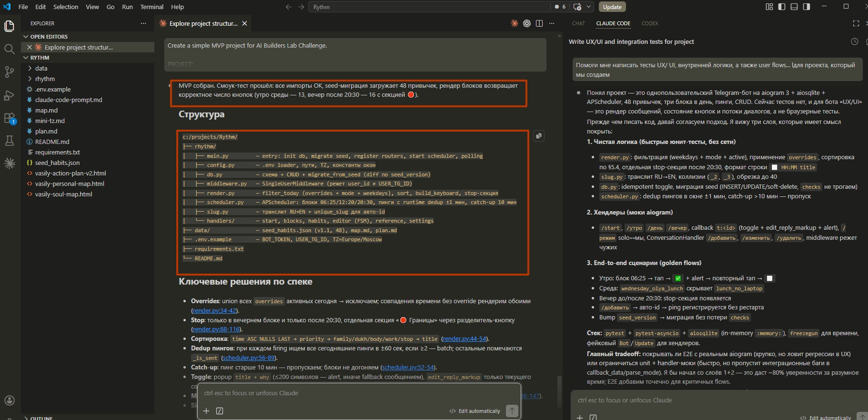
Task: Add attachment with plus in left Claude input
Action: 206,411
